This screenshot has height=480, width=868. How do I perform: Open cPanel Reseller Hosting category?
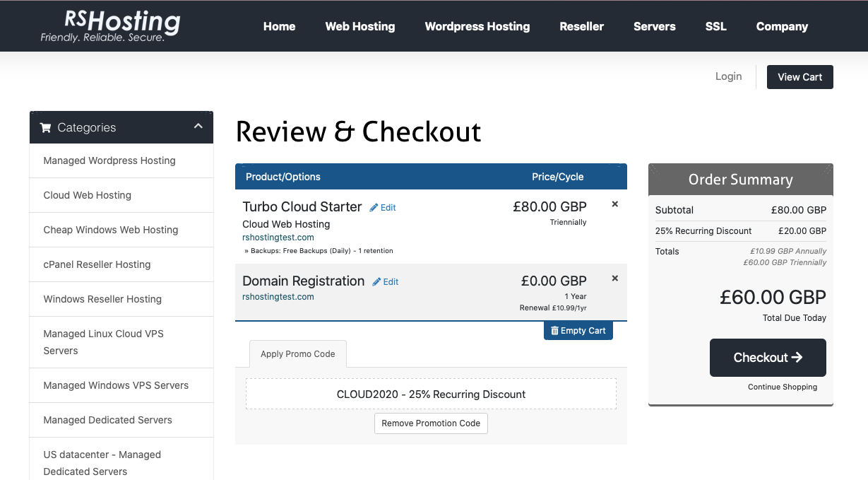click(x=121, y=264)
